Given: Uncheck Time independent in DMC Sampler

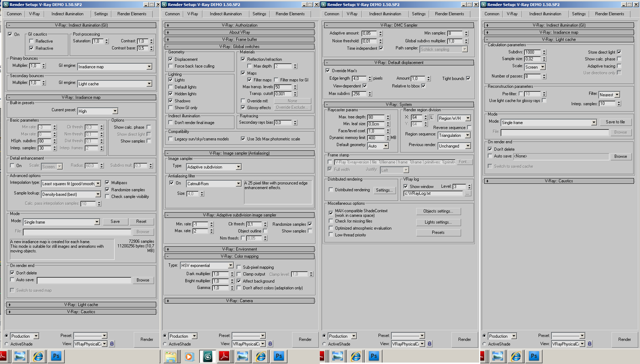Looking at the screenshot, I should click(x=381, y=48).
